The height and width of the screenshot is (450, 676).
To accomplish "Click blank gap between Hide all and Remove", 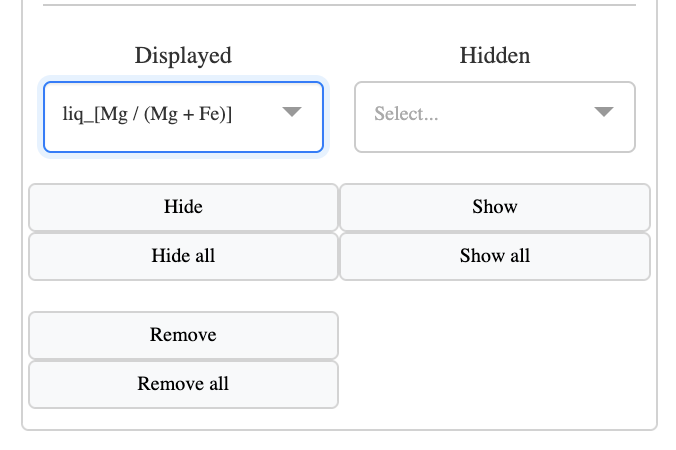I will tap(183, 296).
